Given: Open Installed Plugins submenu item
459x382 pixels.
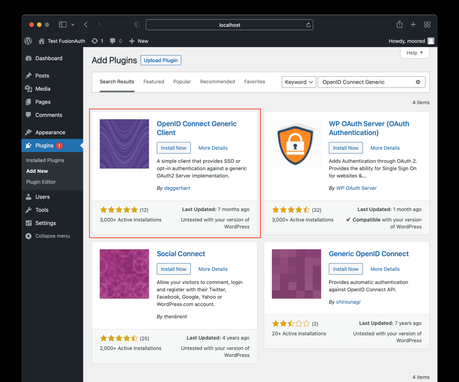Looking at the screenshot, I should point(45,160).
